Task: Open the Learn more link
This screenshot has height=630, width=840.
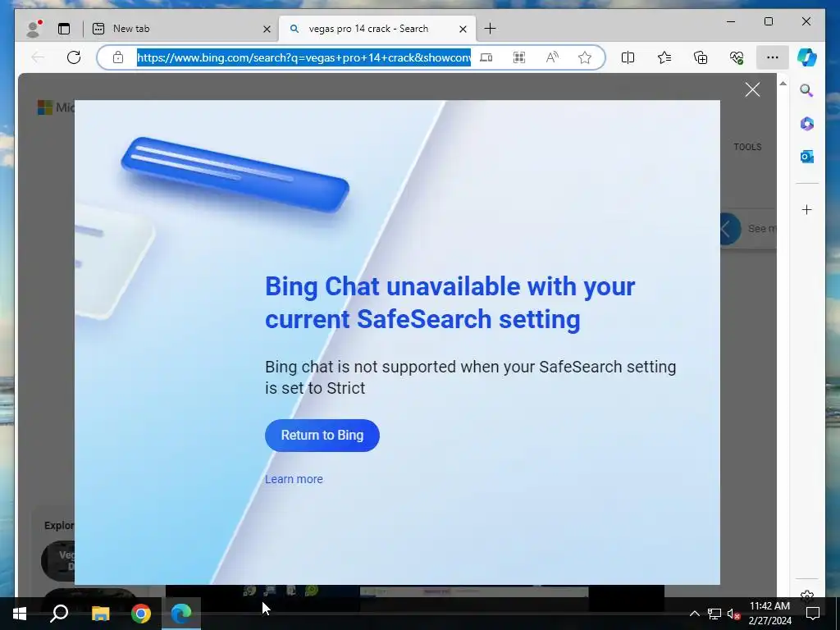Action: point(294,479)
